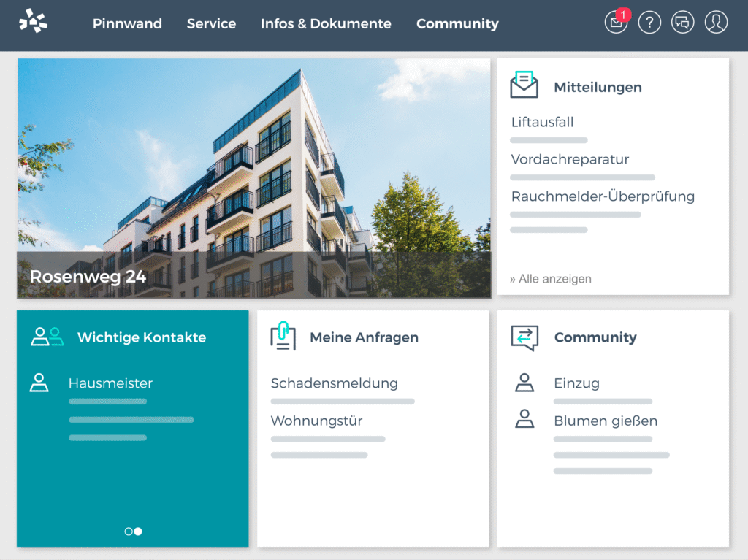Click the person icon next to Hausmeister

pyautogui.click(x=39, y=383)
